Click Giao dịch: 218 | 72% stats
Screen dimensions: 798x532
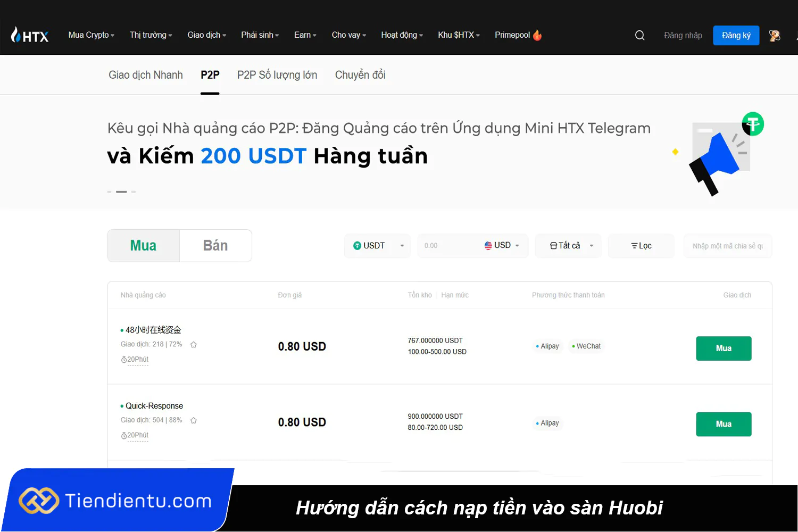point(151,344)
